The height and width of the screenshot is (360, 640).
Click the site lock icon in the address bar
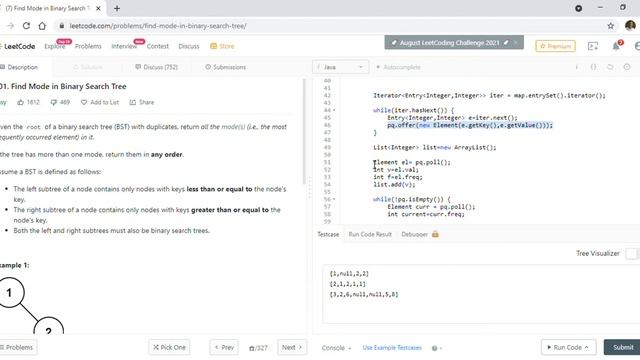62,26
